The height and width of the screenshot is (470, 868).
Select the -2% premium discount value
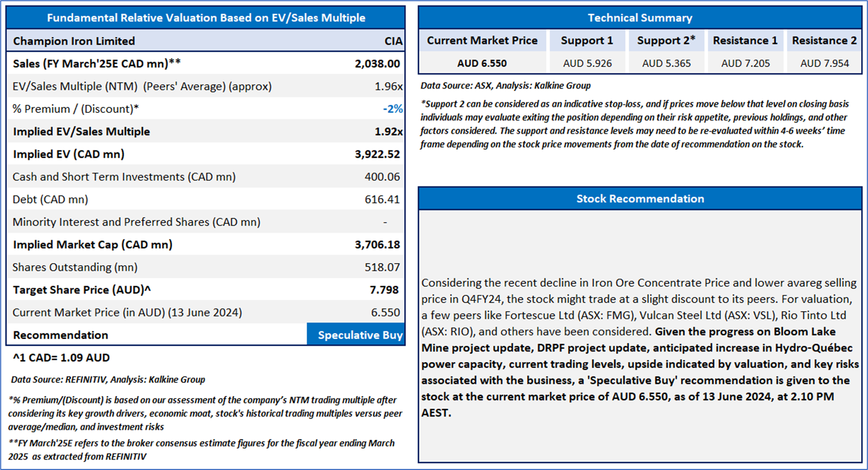[393, 109]
